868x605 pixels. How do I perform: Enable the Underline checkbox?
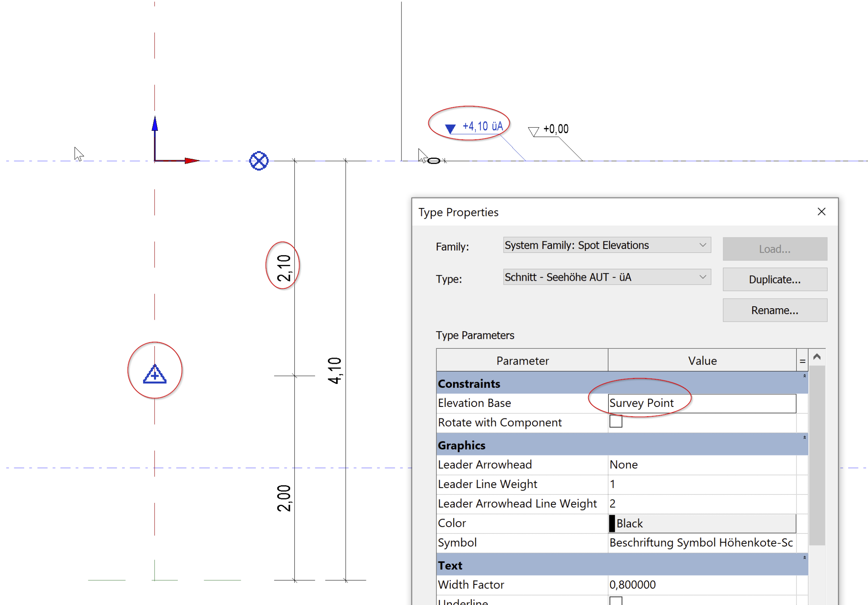tap(616, 602)
